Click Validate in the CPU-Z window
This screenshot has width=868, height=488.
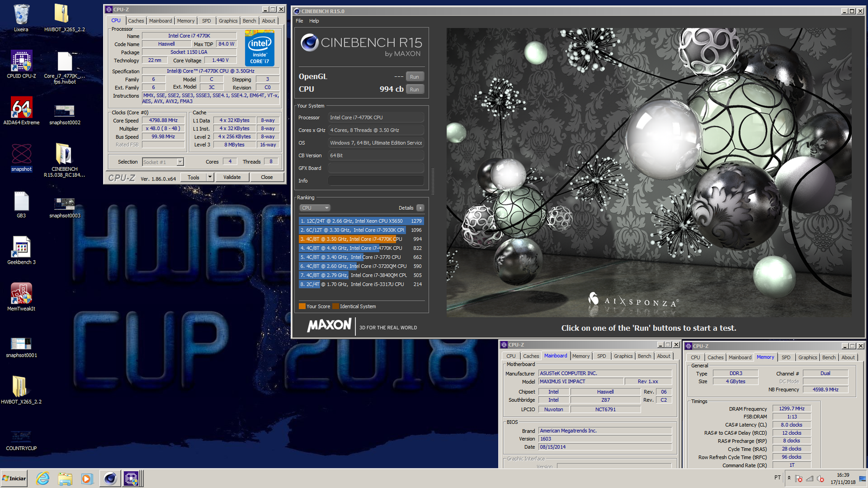click(x=232, y=177)
